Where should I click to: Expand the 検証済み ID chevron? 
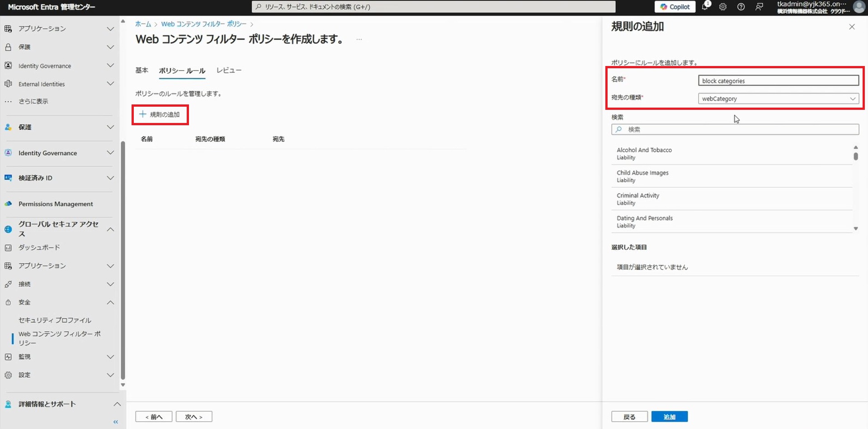[x=110, y=178]
